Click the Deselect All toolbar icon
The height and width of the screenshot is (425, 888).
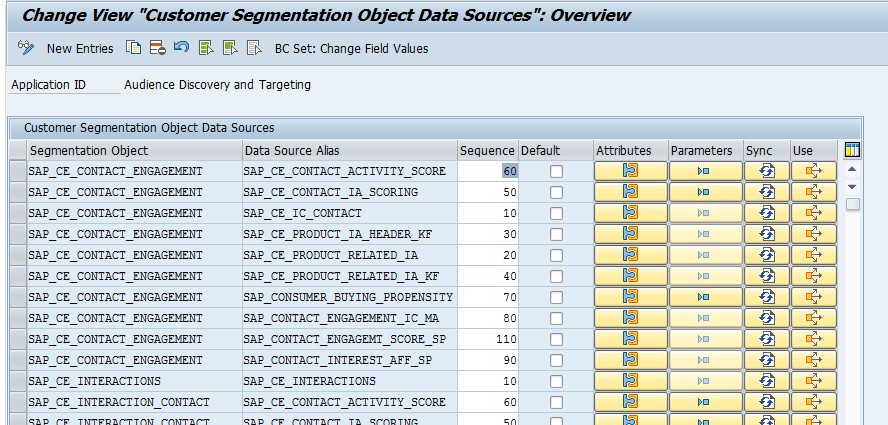tap(254, 48)
